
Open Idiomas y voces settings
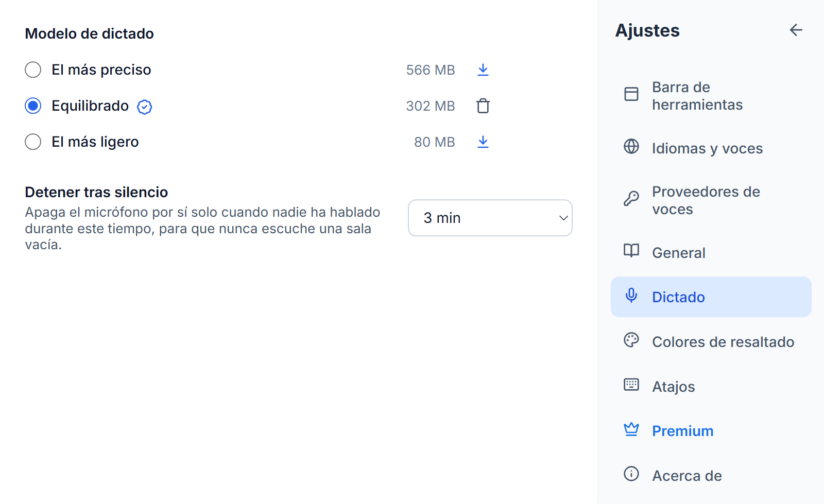point(711,148)
